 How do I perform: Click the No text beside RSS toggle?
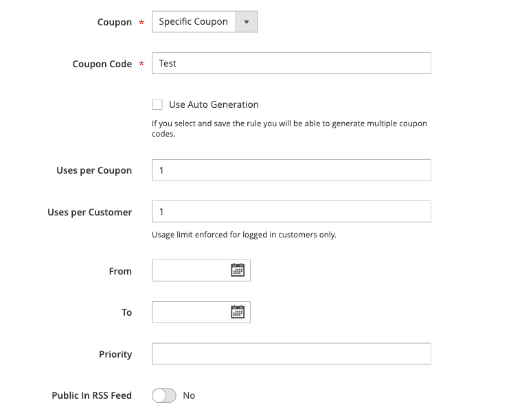[189, 395]
